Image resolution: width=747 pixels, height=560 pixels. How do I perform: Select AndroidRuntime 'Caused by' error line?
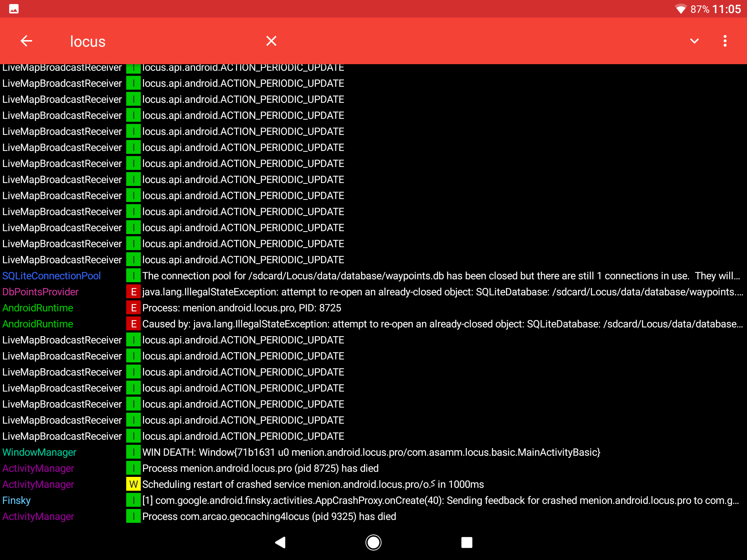coord(372,324)
